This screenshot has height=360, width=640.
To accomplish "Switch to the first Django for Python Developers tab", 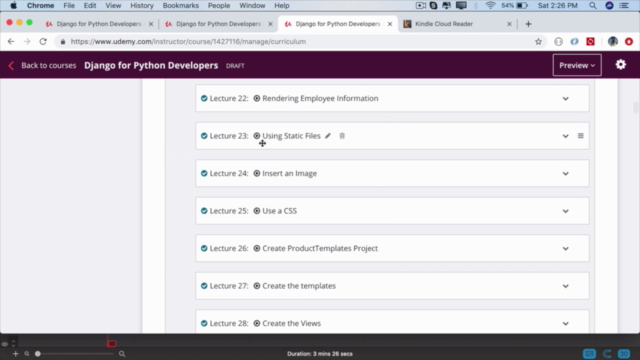I will tap(99, 24).
